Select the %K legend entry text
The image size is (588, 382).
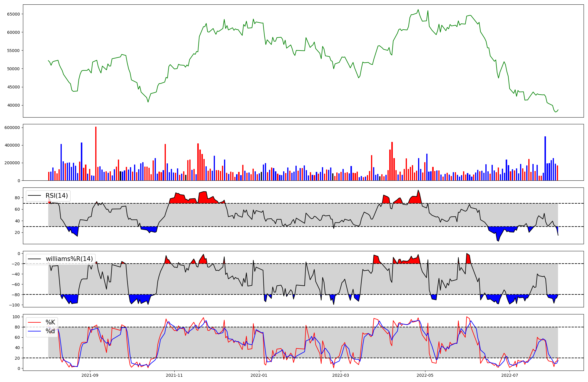point(50,322)
